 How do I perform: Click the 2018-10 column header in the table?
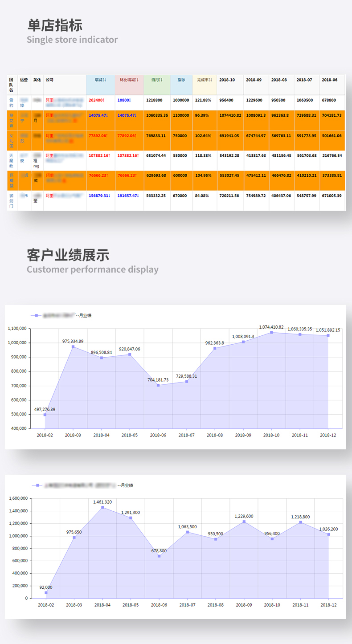tap(227, 80)
